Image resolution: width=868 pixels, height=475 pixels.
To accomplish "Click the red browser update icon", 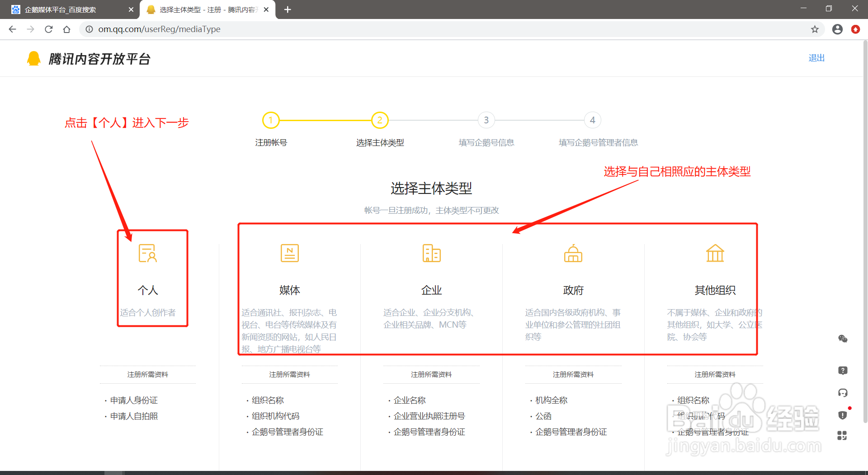I will 855,29.
